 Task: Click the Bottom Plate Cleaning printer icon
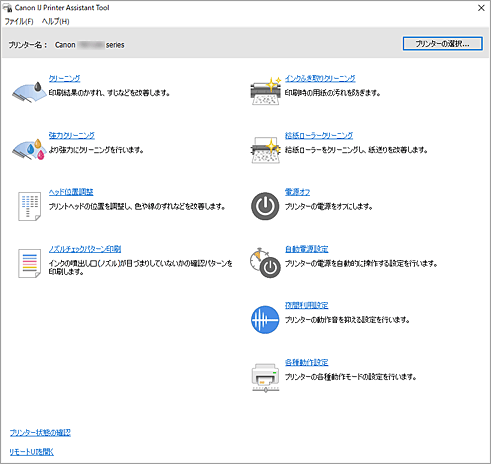coord(266,91)
